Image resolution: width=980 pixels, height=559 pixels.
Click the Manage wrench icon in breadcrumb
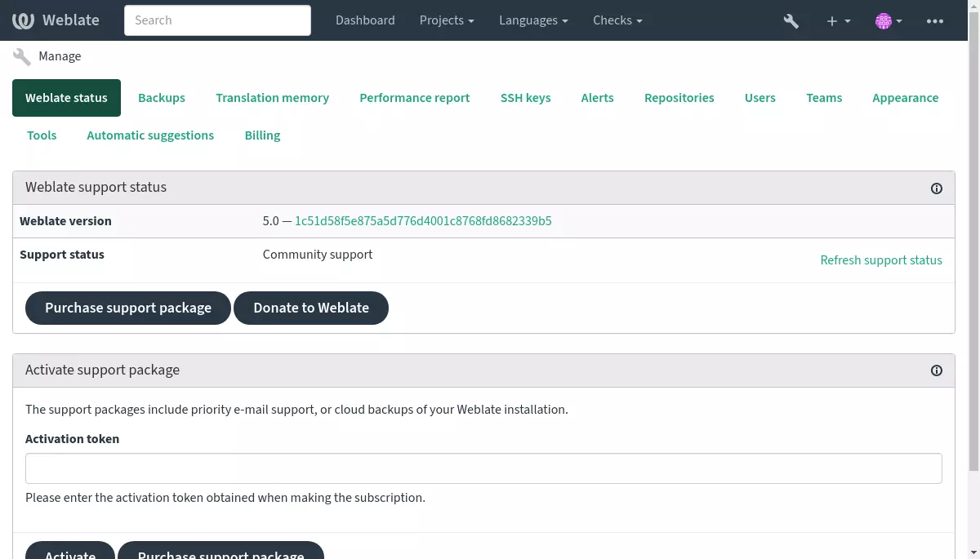click(x=22, y=56)
